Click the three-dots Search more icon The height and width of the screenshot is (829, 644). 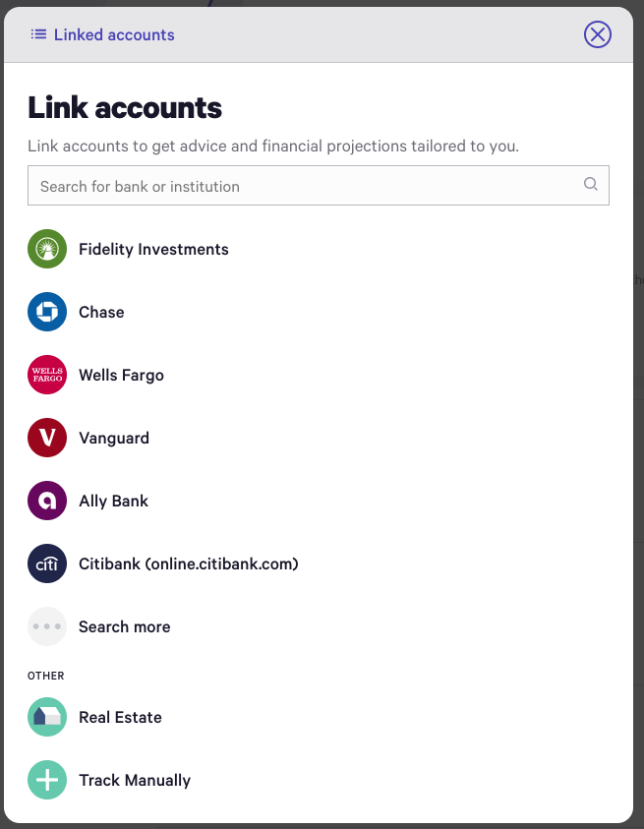47,626
